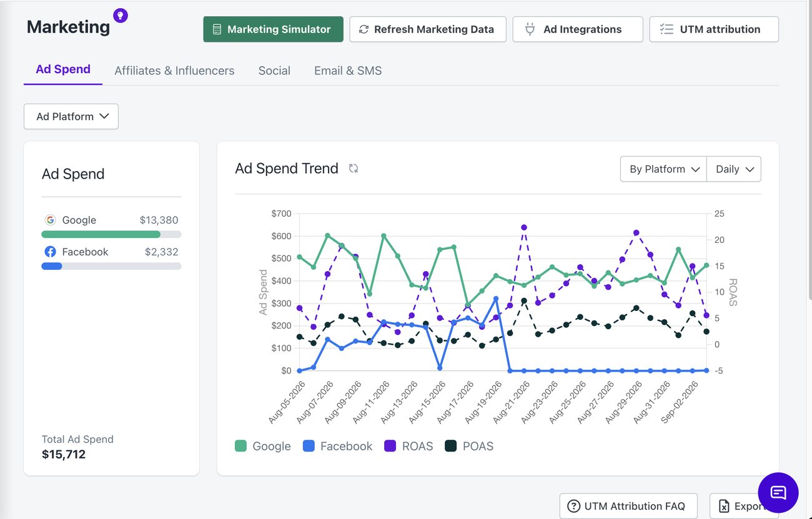This screenshot has height=519, width=812.
Task: Click the Marketing page title
Action: (x=68, y=27)
